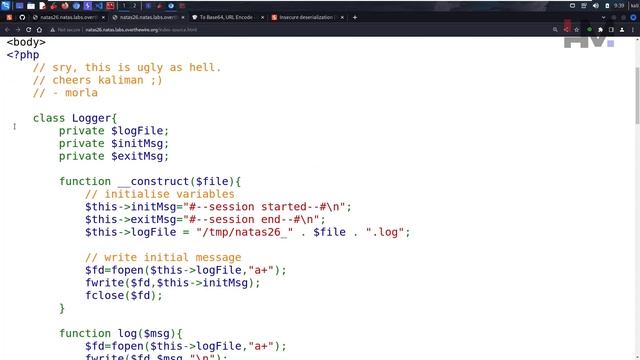Viewport: 640px width, 360px height.
Task: Launch the text editor panel icon
Action: coord(42,6)
